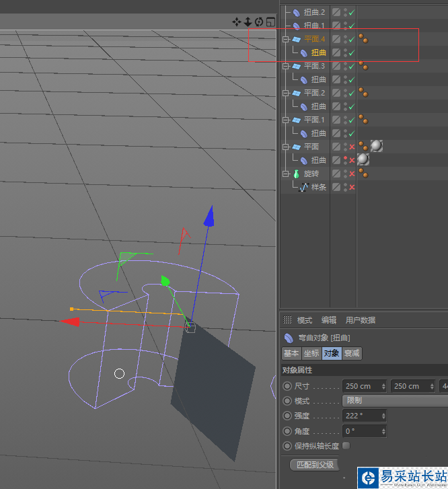This screenshot has height=489, width=448.
Task: Enable 样条 by clicking its red X
Action: (352, 187)
